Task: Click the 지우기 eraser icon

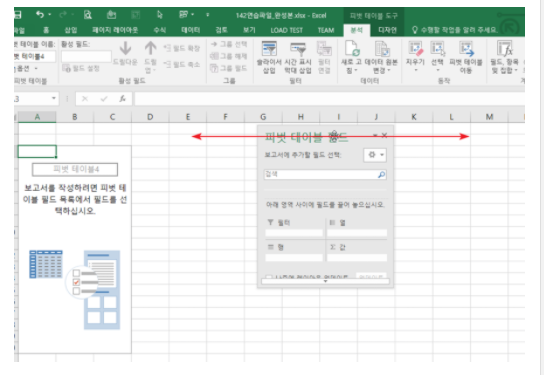Action: [416, 49]
